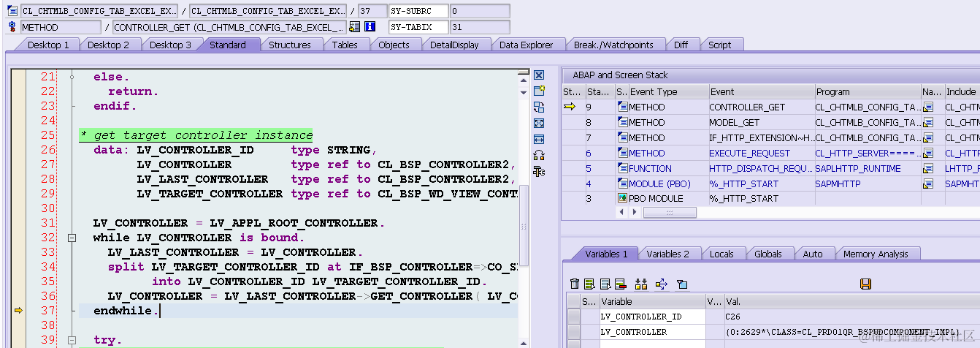Open the DetailDisplay tab
The width and height of the screenshot is (980, 348).
[x=454, y=45]
